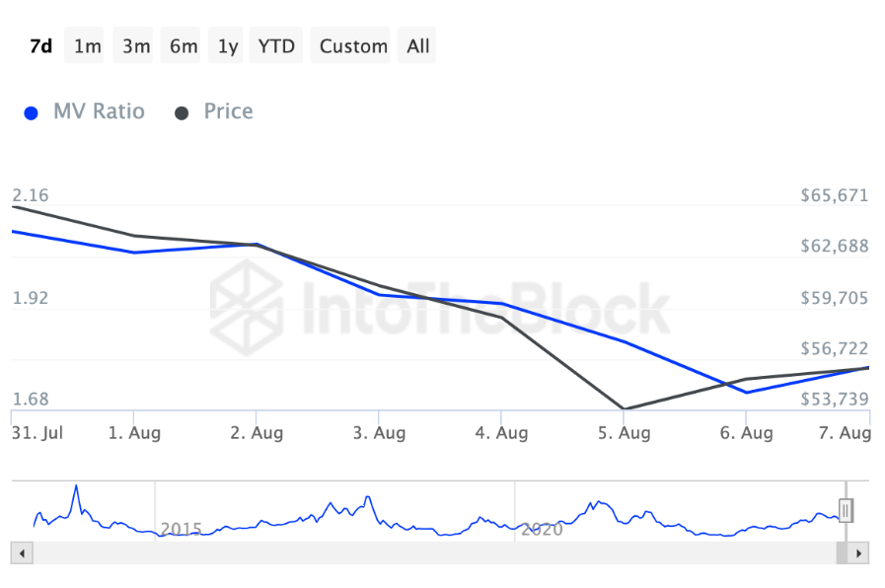Screen dimensions: 885x588
Task: Click the dark Price legend dot
Action: 182,112
